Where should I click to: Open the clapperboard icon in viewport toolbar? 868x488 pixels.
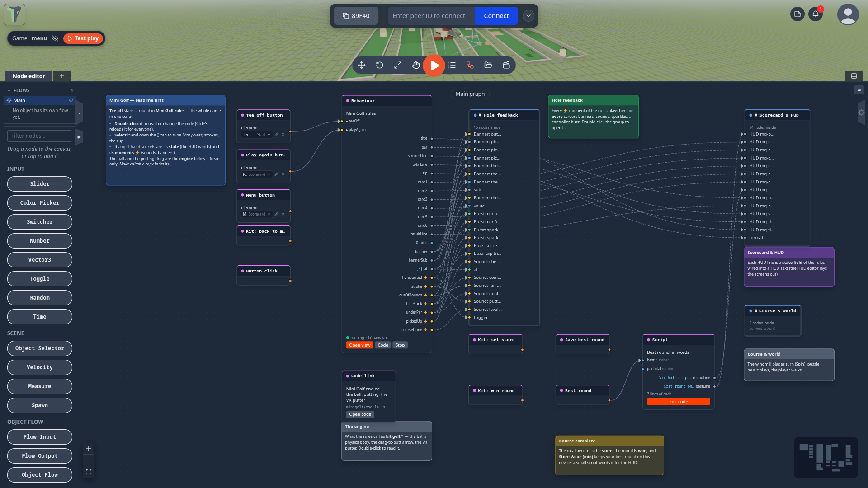(x=506, y=65)
